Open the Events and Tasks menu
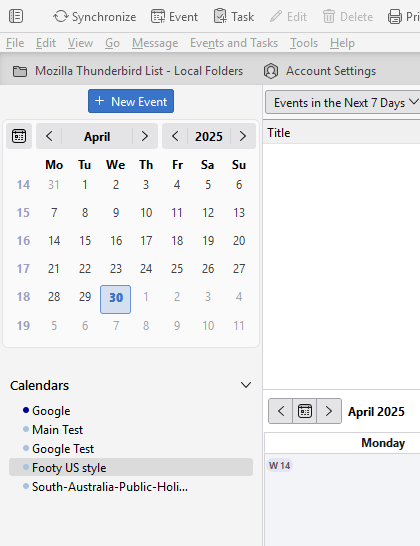 (234, 43)
